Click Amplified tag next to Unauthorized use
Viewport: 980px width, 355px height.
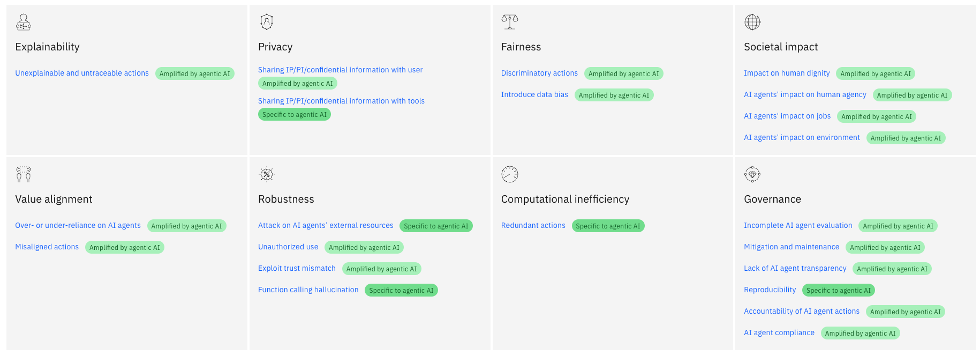[x=364, y=248]
